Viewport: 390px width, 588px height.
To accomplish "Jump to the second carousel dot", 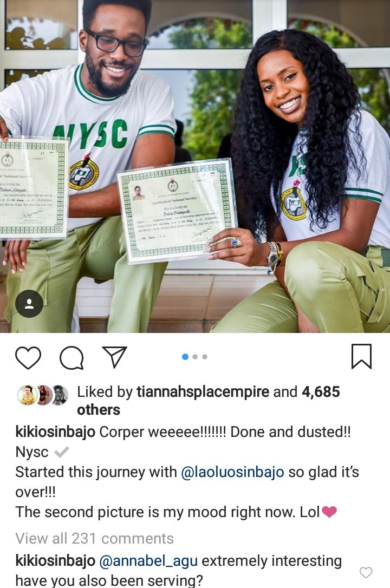I will pos(195,357).
